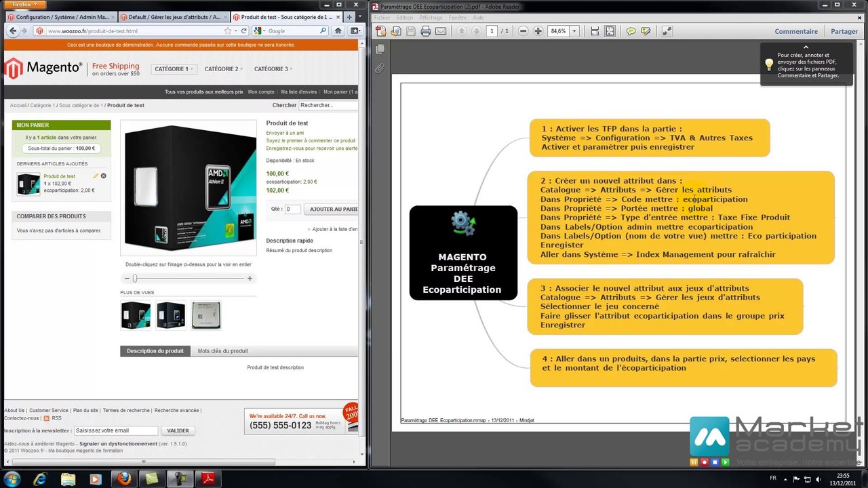Print the PDF with printer icon
Viewport: 868px width, 488px height.
pos(426,31)
